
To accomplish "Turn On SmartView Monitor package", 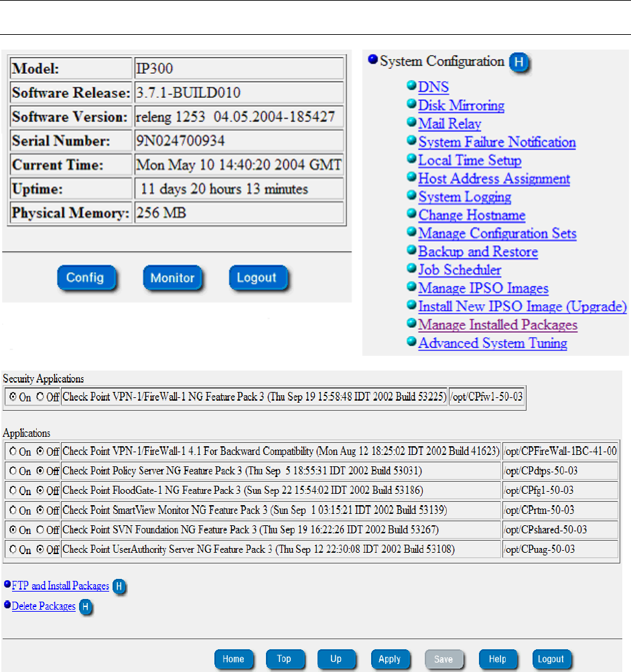I will (x=13, y=510).
